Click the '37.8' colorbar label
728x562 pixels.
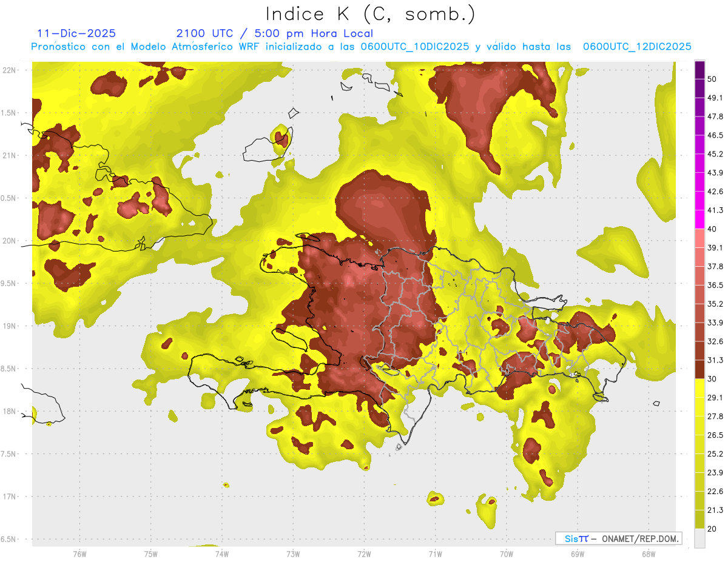[x=715, y=266]
